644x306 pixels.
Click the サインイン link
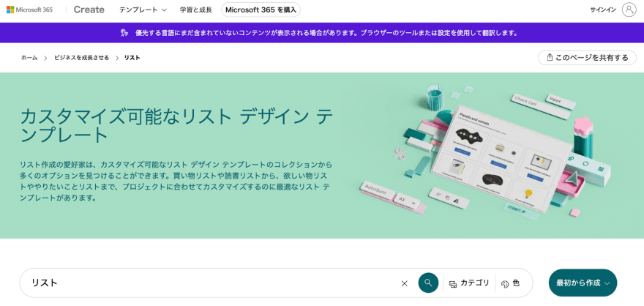603,10
